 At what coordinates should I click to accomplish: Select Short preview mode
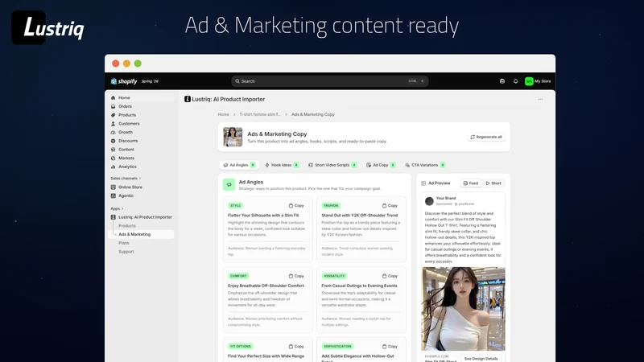tap(493, 183)
